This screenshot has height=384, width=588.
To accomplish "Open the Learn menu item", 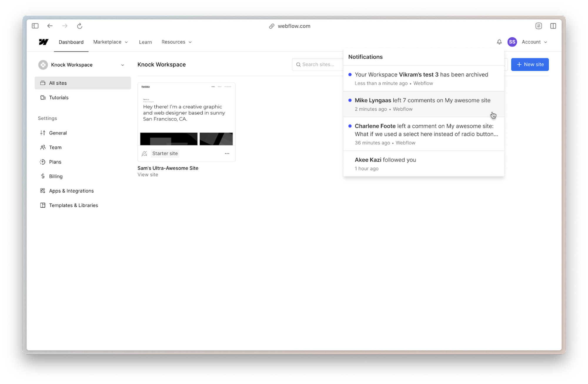I will coord(145,42).
